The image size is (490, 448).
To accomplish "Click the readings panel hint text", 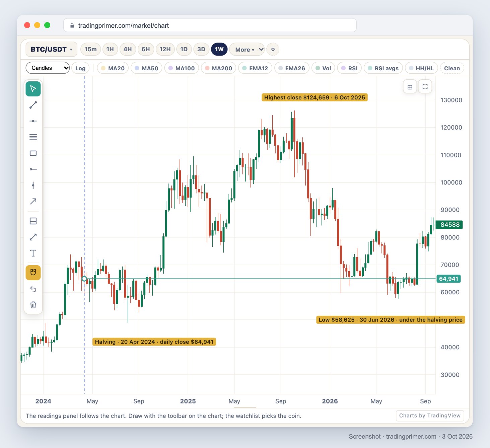I will (x=163, y=416).
